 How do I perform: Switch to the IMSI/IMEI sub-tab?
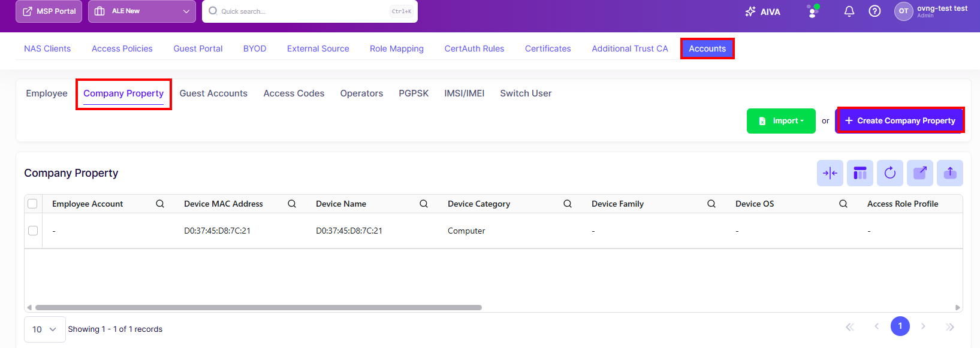click(464, 93)
